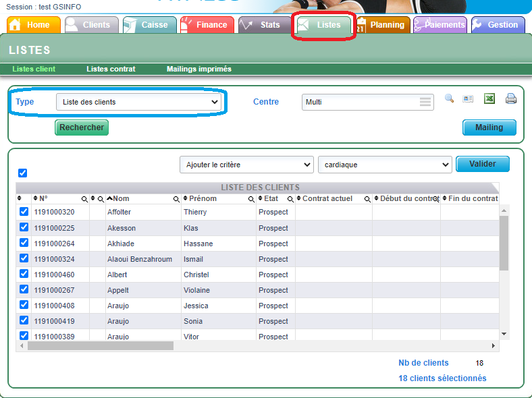Viewport: 532px width, 398px height.
Task: Click the search icon in the N° column header
Action: [x=84, y=199]
